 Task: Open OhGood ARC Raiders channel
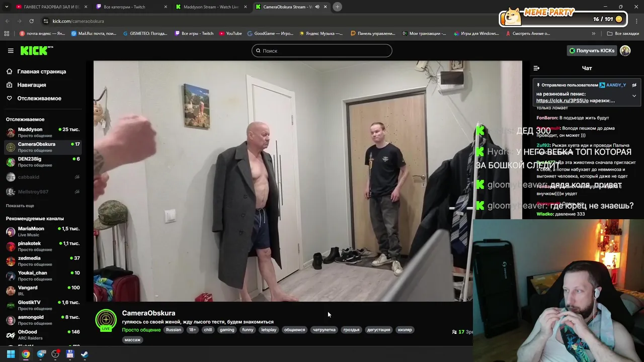click(x=43, y=335)
